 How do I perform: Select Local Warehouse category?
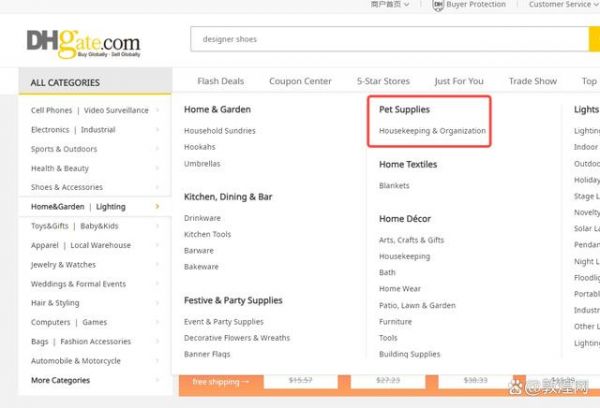coord(101,245)
